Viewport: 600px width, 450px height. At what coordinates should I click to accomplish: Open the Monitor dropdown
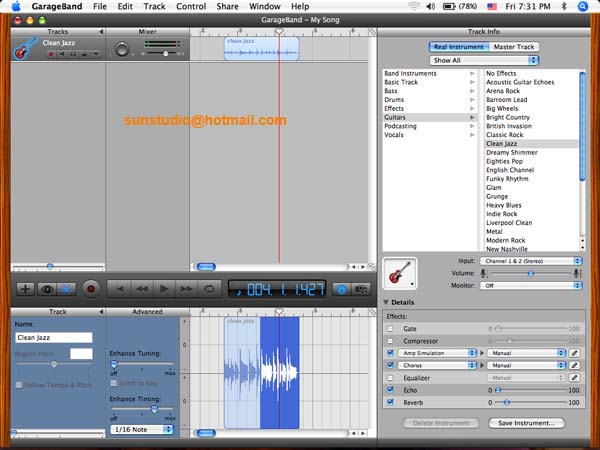[x=531, y=285]
